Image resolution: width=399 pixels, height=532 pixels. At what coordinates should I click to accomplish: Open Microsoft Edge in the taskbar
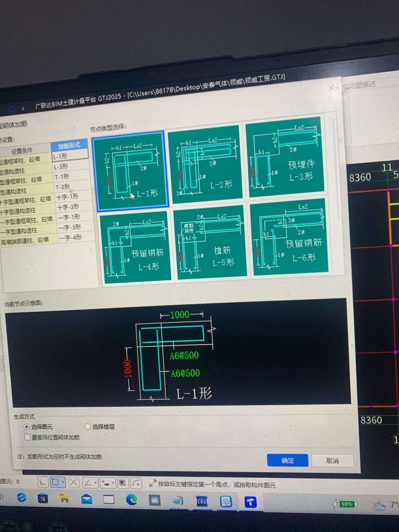click(x=132, y=500)
